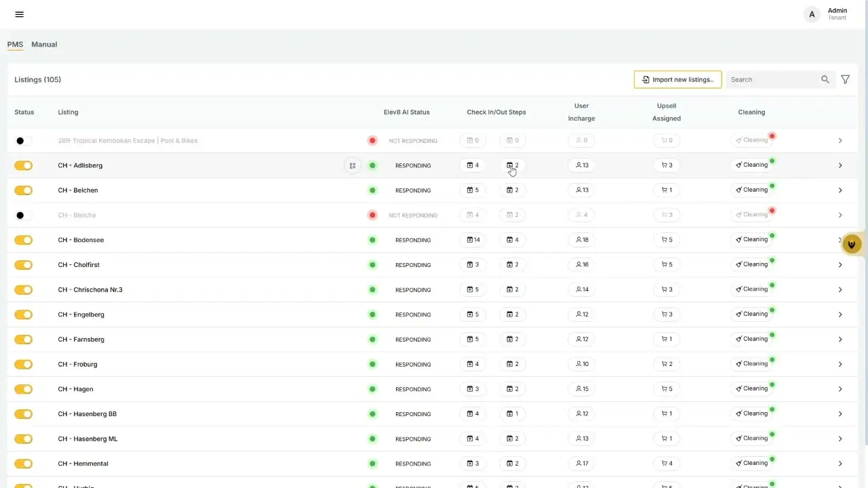Open the filter funnel icon
868x488 pixels.
[845, 79]
